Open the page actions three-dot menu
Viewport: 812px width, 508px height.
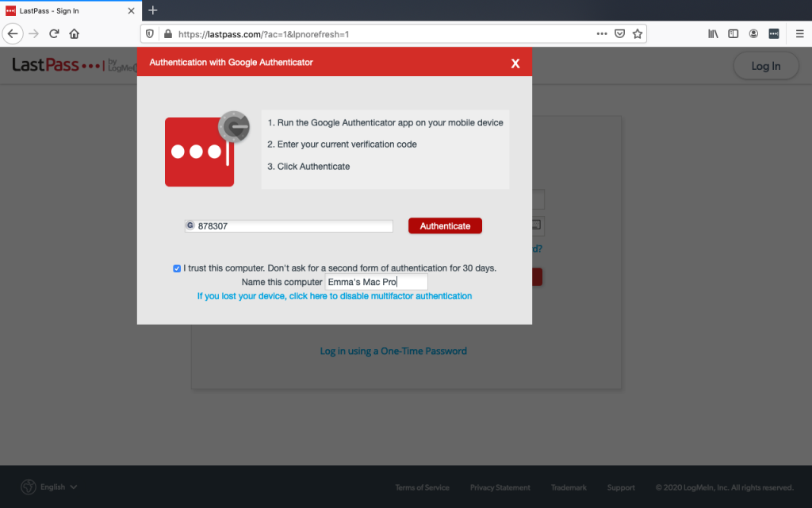(601, 33)
